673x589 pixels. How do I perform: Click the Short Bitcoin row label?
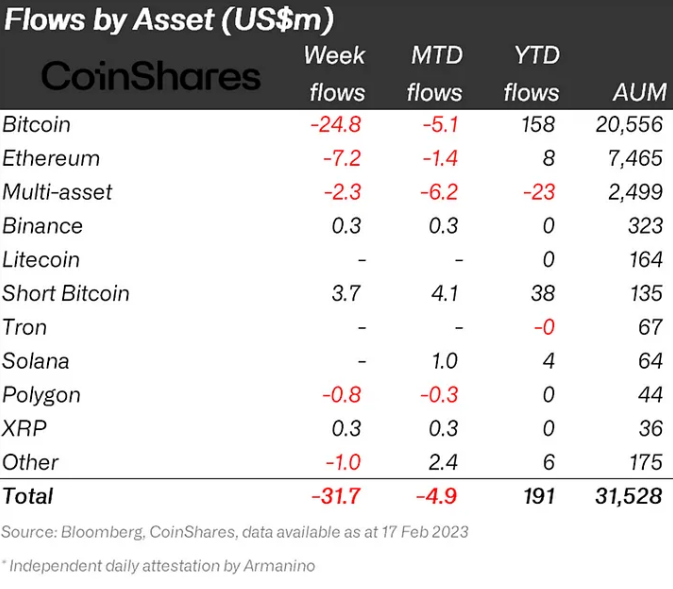[x=66, y=294]
